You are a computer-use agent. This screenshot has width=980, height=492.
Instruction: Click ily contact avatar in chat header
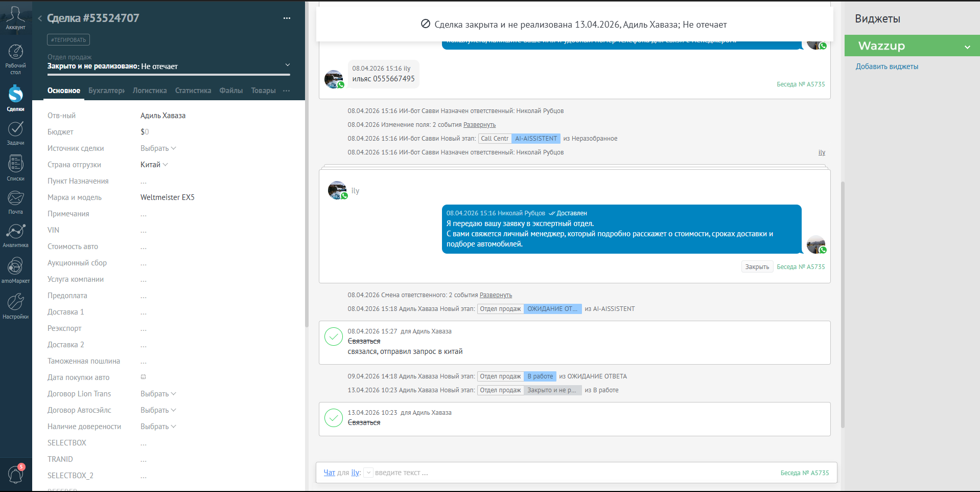coord(337,190)
